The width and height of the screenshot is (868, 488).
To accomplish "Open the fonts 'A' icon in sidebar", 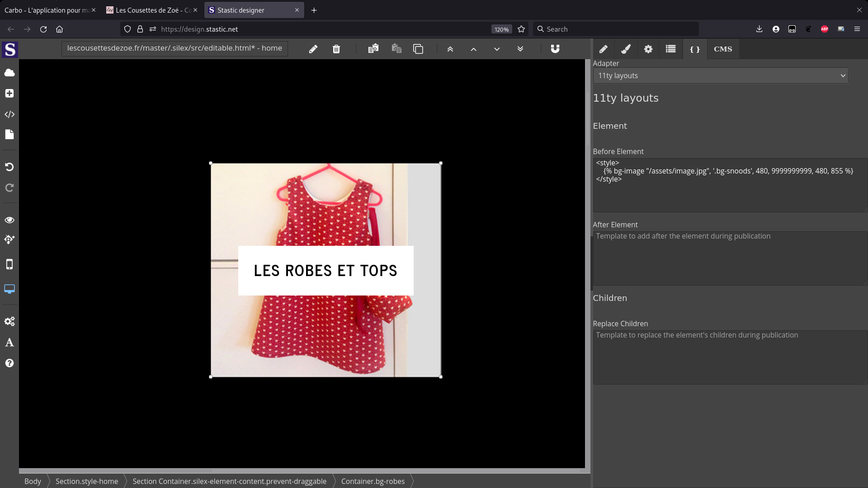I will (x=9, y=343).
